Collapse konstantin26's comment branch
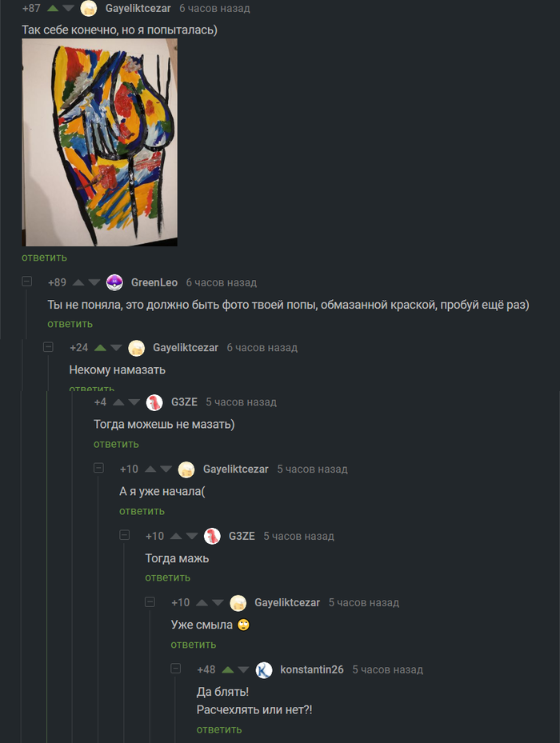The image size is (560, 743). click(x=176, y=669)
